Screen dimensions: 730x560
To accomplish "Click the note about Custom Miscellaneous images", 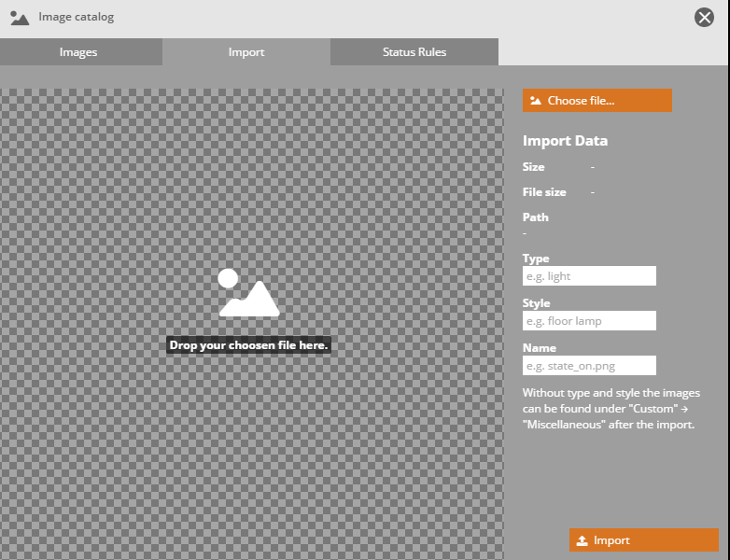I will point(611,408).
